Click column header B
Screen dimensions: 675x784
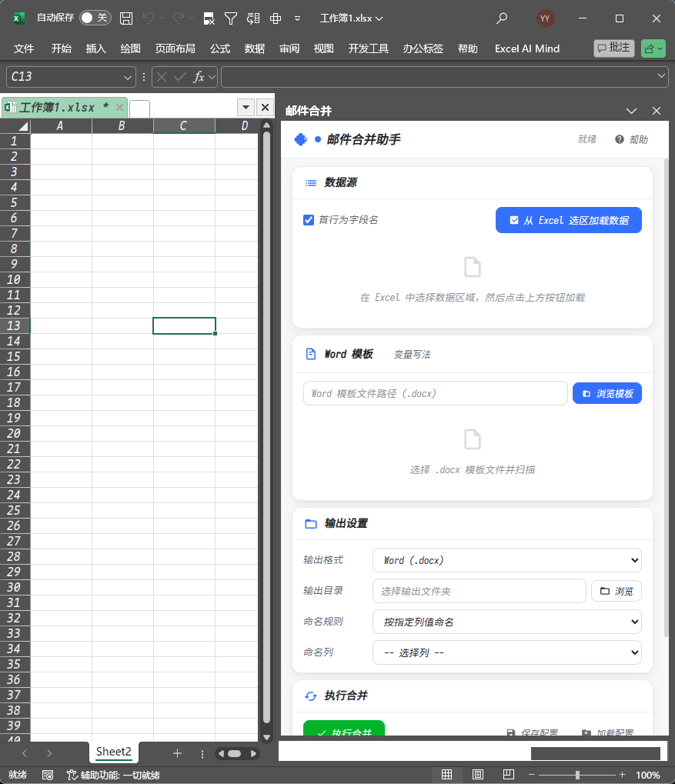pos(122,126)
